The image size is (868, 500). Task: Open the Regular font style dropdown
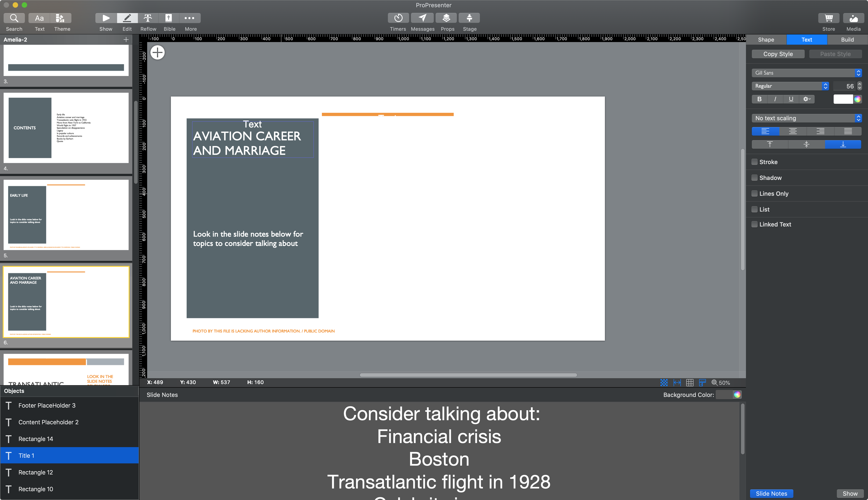(x=790, y=86)
